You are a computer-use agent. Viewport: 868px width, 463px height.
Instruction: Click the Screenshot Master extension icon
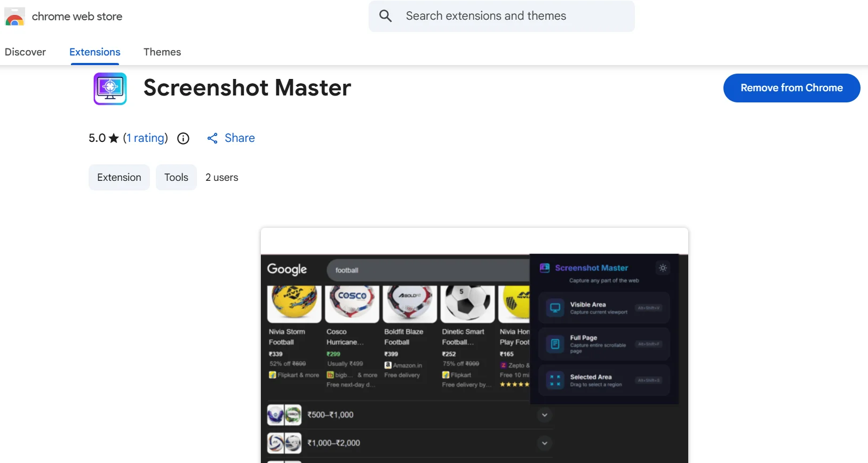tap(110, 89)
